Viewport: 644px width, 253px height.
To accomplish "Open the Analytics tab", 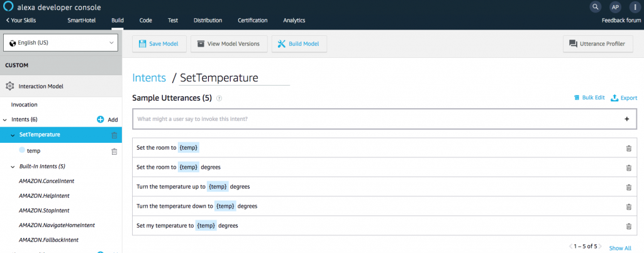I will [x=294, y=20].
